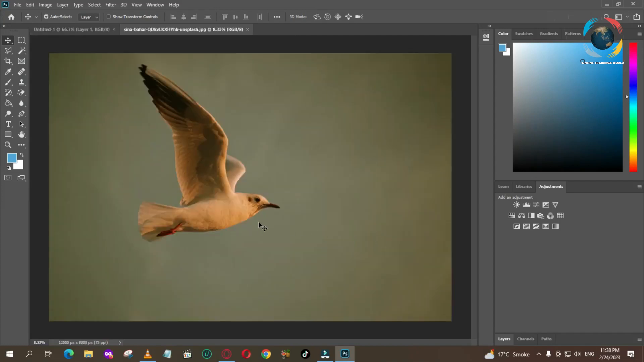Open the Adjustments panel flyout menu
The width and height of the screenshot is (644, 362).
tap(639, 187)
